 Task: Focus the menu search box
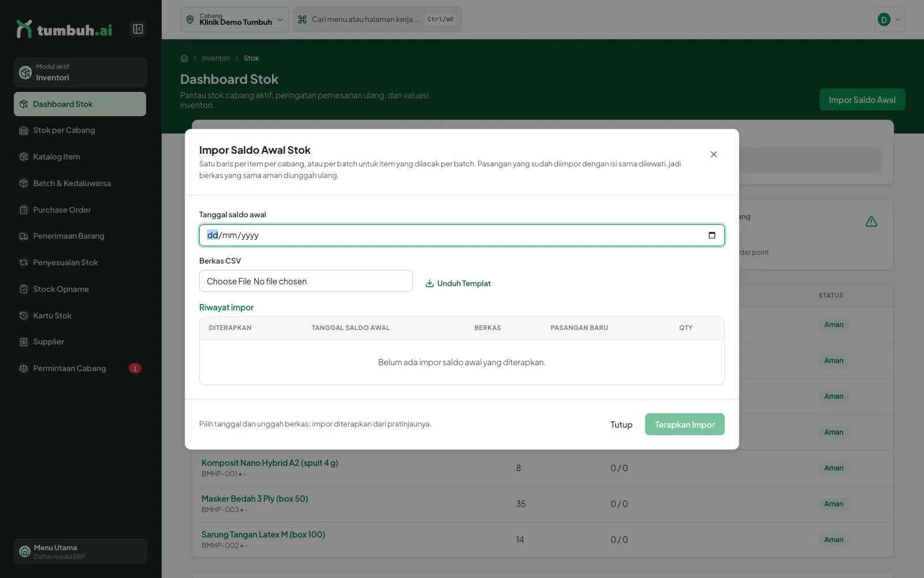[x=377, y=20]
